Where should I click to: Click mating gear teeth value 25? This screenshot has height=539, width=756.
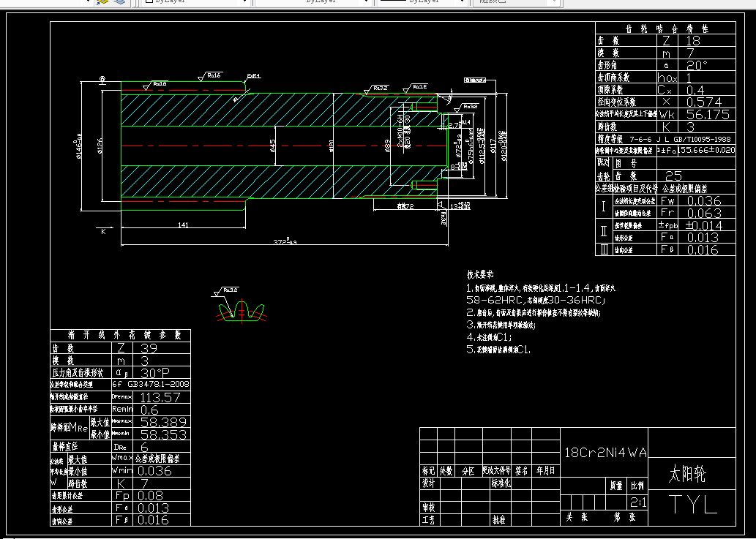pyautogui.click(x=673, y=176)
